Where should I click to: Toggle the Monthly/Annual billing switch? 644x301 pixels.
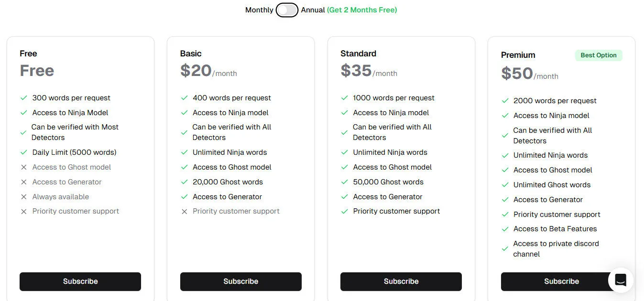coord(287,10)
